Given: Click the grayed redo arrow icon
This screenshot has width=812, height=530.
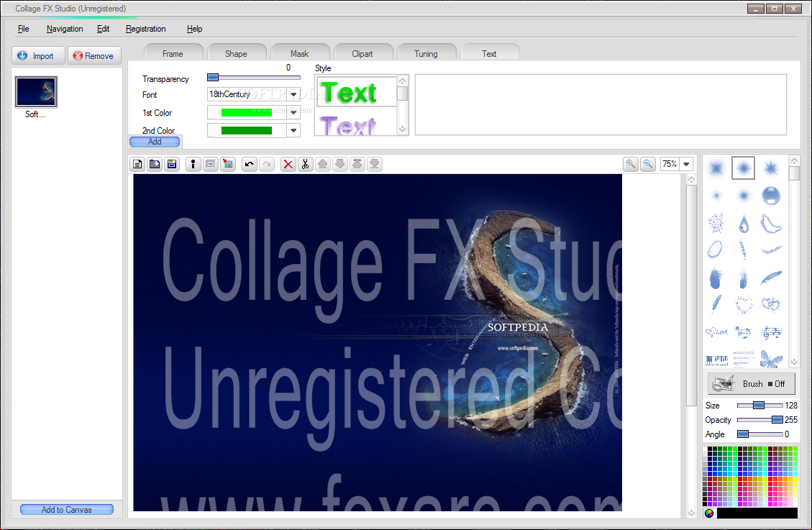Looking at the screenshot, I should pyautogui.click(x=267, y=164).
